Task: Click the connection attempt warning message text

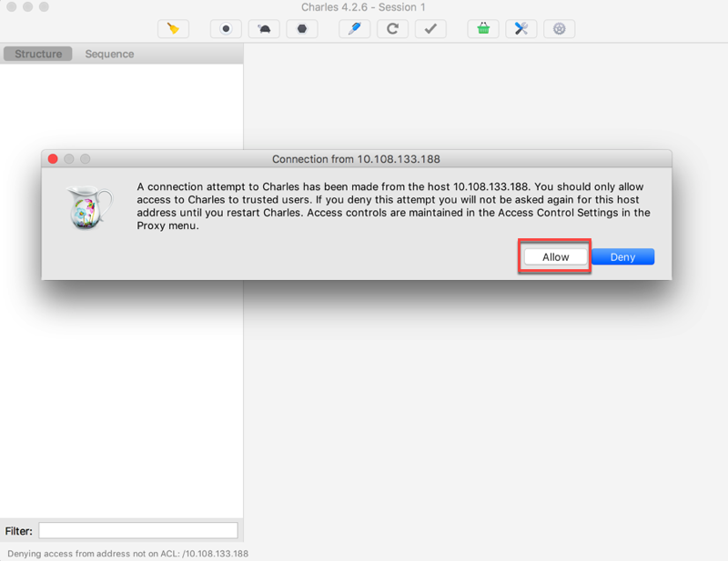Action: (393, 206)
